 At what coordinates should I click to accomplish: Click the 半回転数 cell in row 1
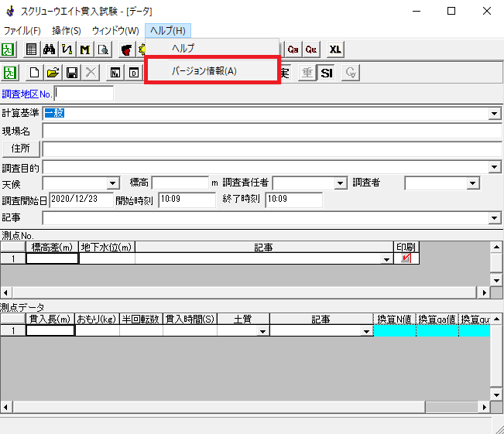point(141,330)
